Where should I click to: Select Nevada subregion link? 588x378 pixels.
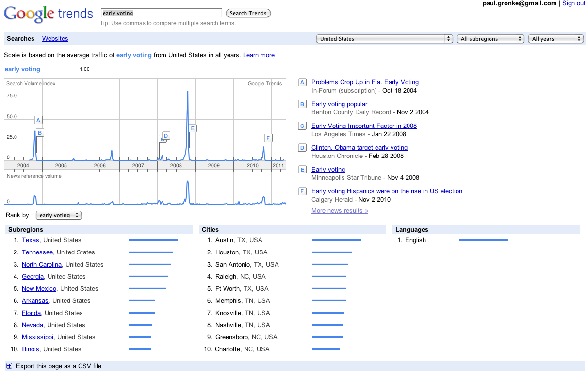pos(33,325)
